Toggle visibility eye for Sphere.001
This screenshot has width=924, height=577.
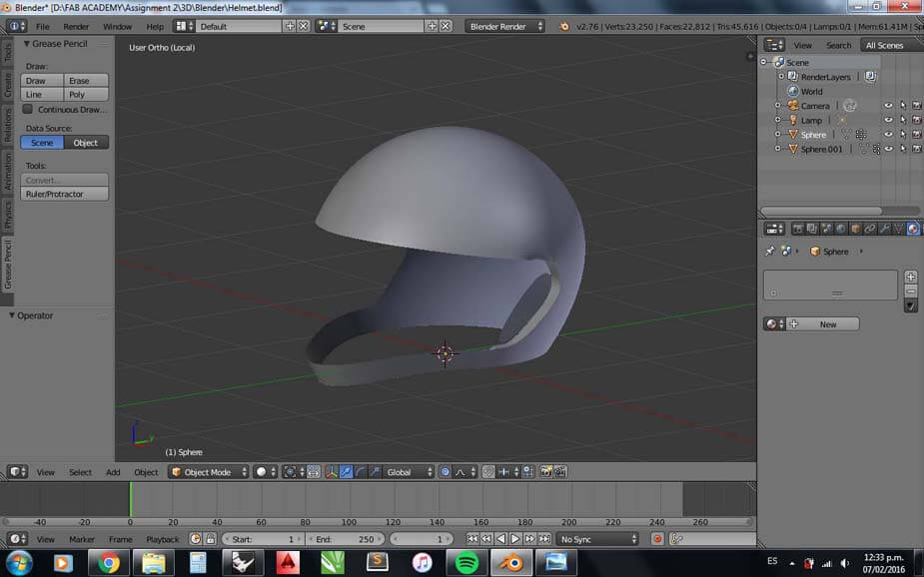tap(888, 149)
